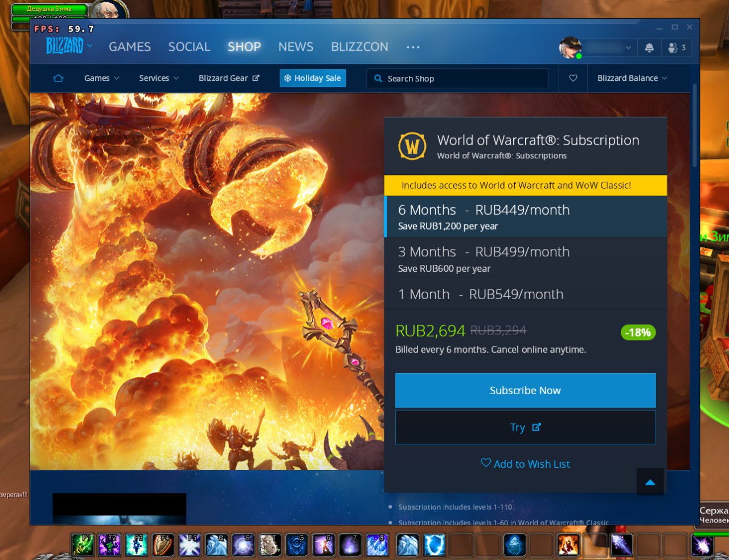
Task: Click the Дедушка Зима health bar
Action: click(x=49, y=9)
